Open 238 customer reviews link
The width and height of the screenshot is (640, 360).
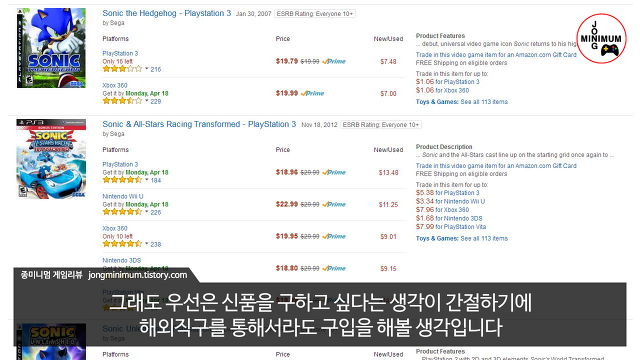click(x=156, y=244)
